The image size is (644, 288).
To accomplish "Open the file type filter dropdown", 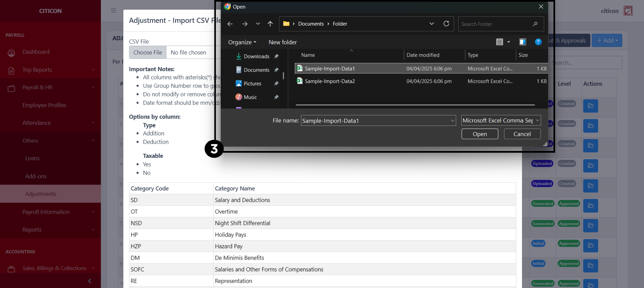I will pos(501,120).
